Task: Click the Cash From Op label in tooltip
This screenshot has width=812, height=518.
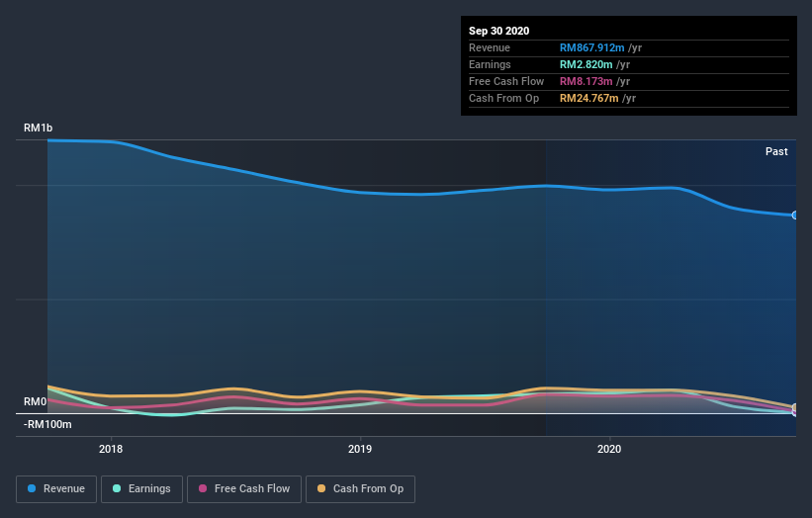Action: click(503, 98)
